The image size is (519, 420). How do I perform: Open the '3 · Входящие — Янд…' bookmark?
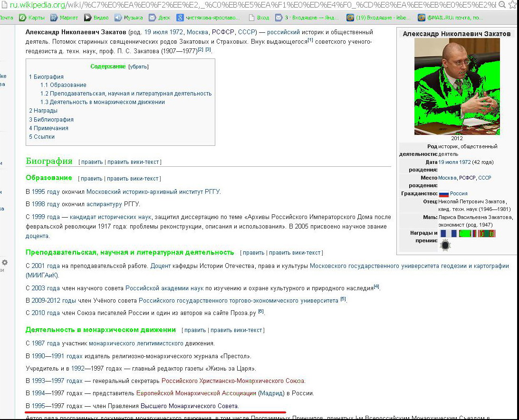307,18
